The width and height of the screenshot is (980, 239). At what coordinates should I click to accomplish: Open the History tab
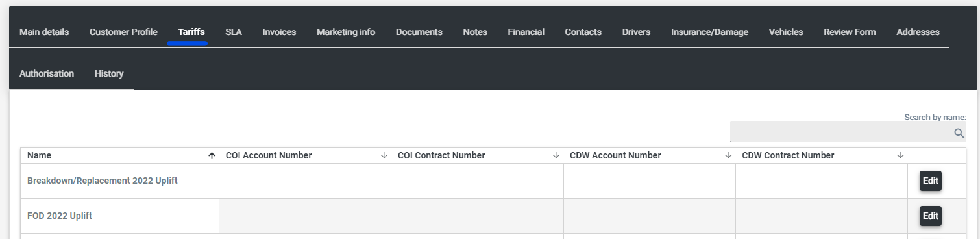pyautogui.click(x=109, y=73)
